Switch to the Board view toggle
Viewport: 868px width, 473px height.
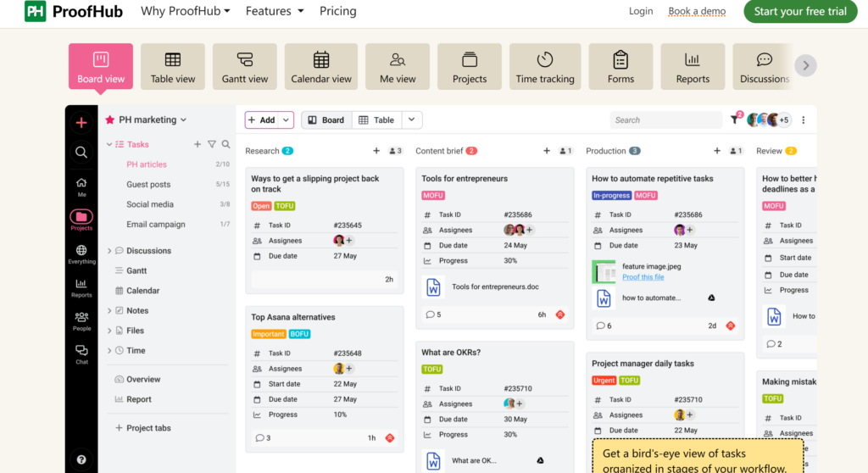pyautogui.click(x=325, y=120)
